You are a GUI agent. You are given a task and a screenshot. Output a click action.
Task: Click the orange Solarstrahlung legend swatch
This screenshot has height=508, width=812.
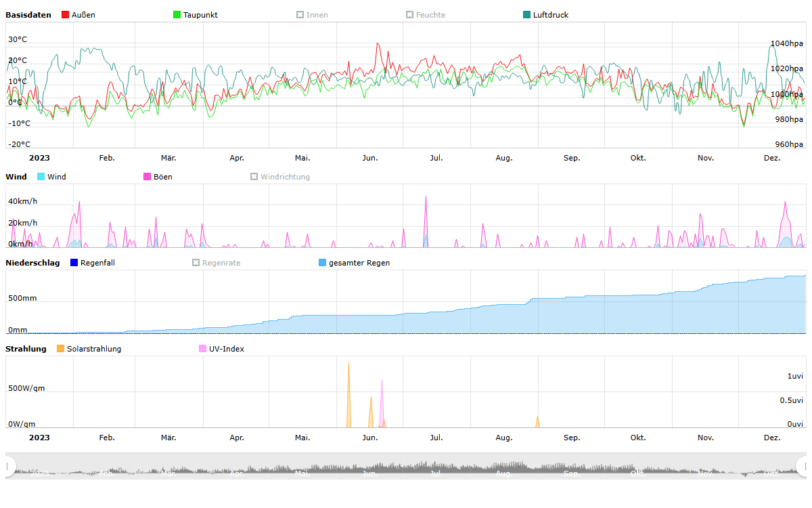pos(61,349)
